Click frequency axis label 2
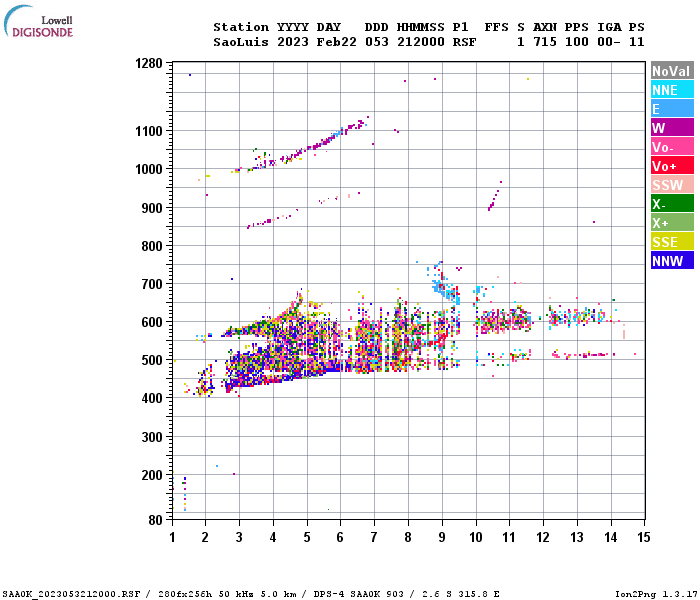The height and width of the screenshot is (600, 700). tap(205, 537)
